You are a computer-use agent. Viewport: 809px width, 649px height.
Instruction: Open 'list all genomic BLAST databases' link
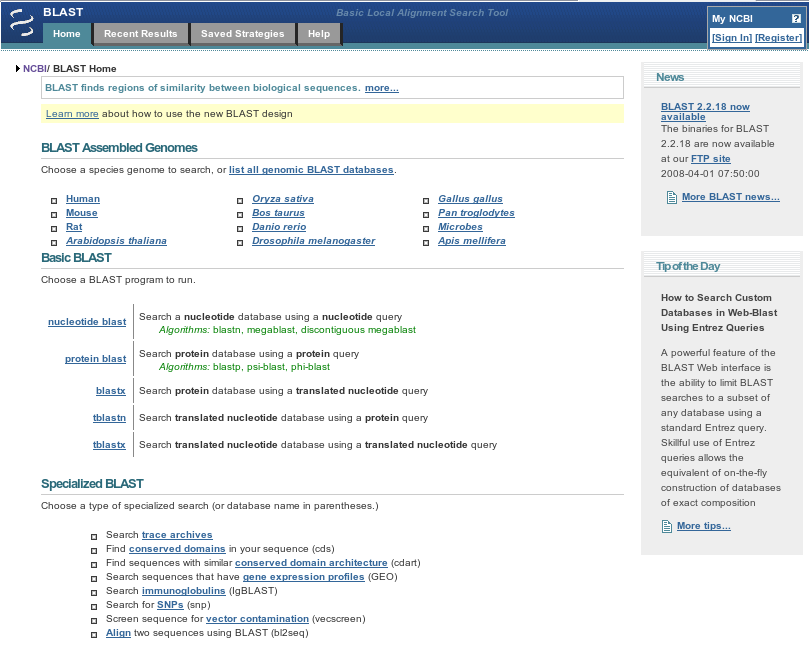pyautogui.click(x=311, y=170)
